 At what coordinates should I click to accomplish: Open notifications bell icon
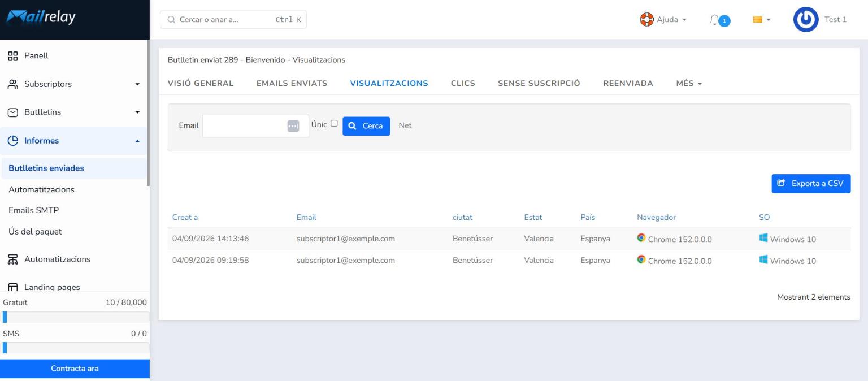point(714,20)
